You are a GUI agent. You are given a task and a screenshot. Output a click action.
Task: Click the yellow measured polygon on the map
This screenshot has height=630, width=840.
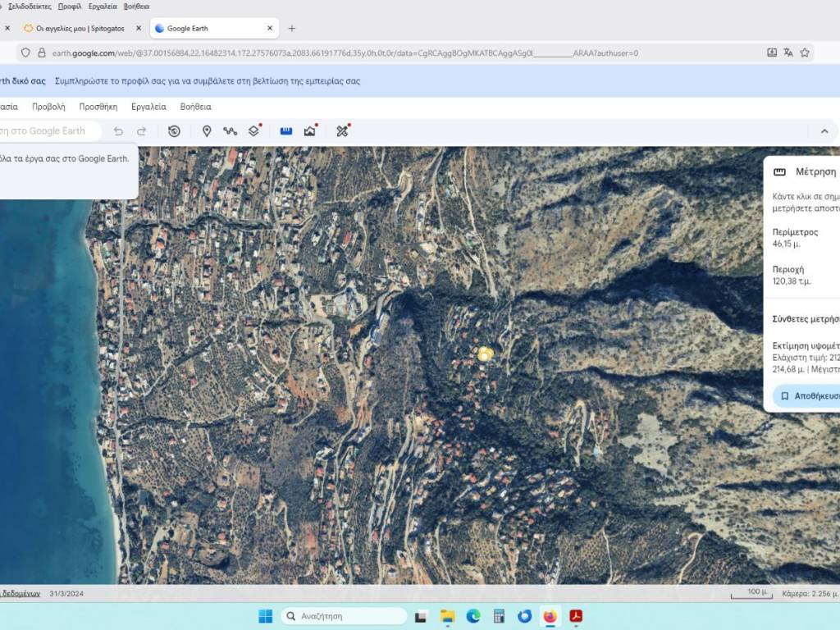[x=485, y=354]
